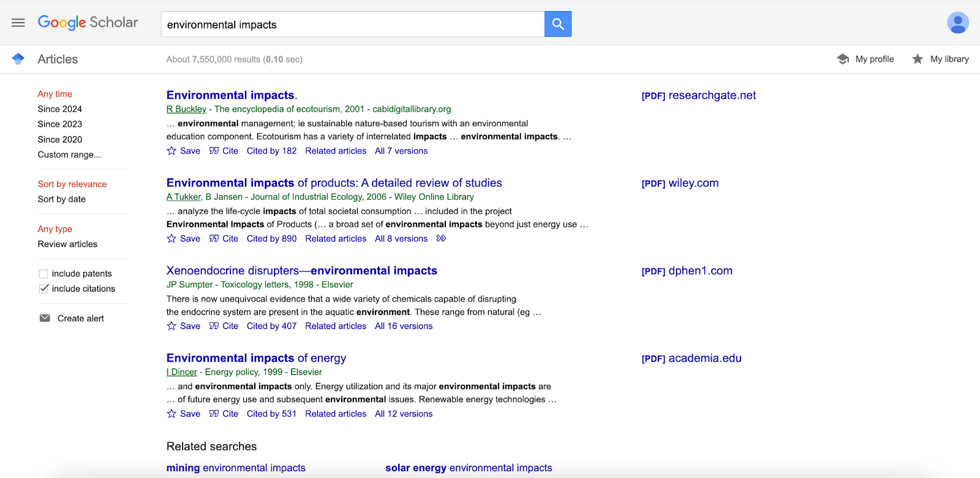The height and width of the screenshot is (478, 980).
Task: Open Cited by 407 link
Action: [x=271, y=326]
